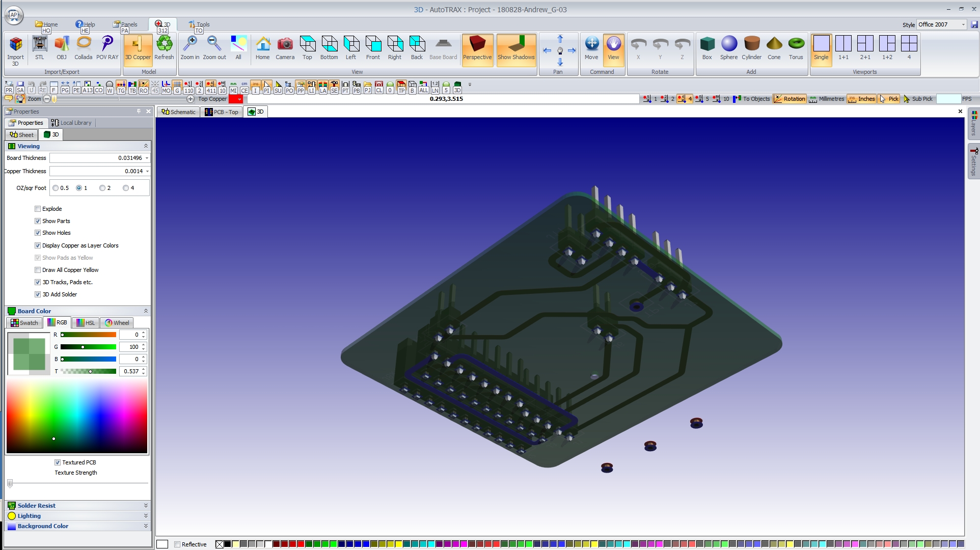Screen dimensions: 980x550
Task: Toggle Perspective view mode
Action: [477, 47]
